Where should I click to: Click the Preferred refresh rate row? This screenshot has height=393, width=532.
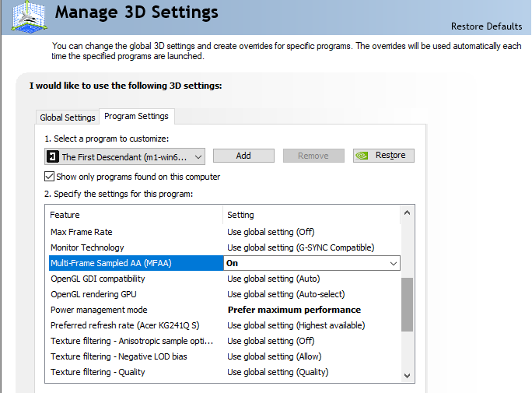click(x=124, y=325)
